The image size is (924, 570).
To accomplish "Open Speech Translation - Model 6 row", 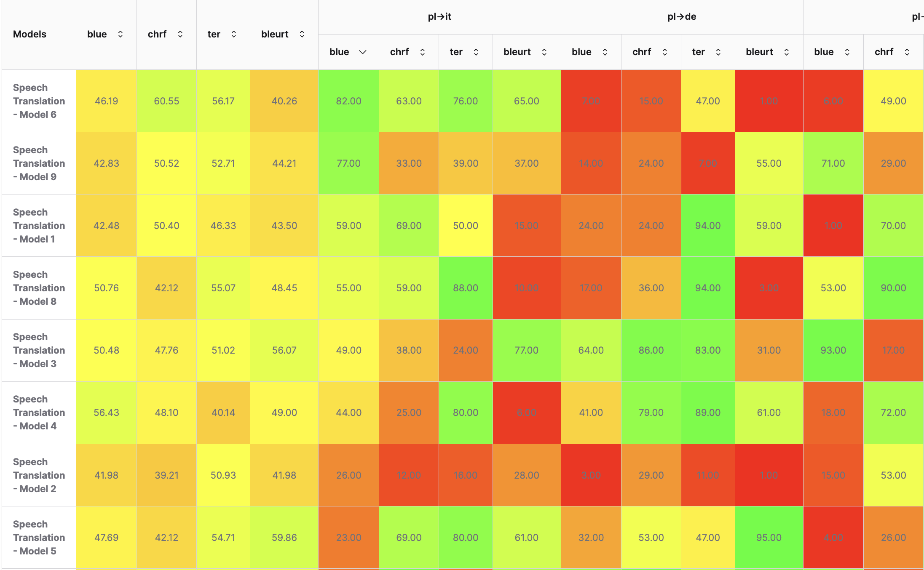I will 39,101.
